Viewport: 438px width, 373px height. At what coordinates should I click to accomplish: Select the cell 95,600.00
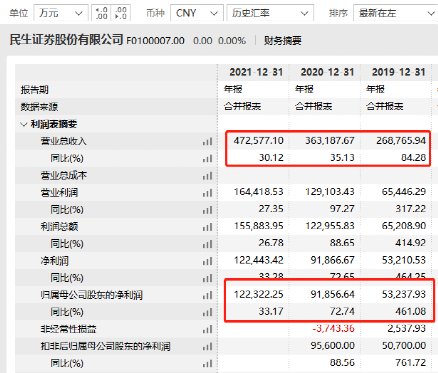tap(332, 346)
